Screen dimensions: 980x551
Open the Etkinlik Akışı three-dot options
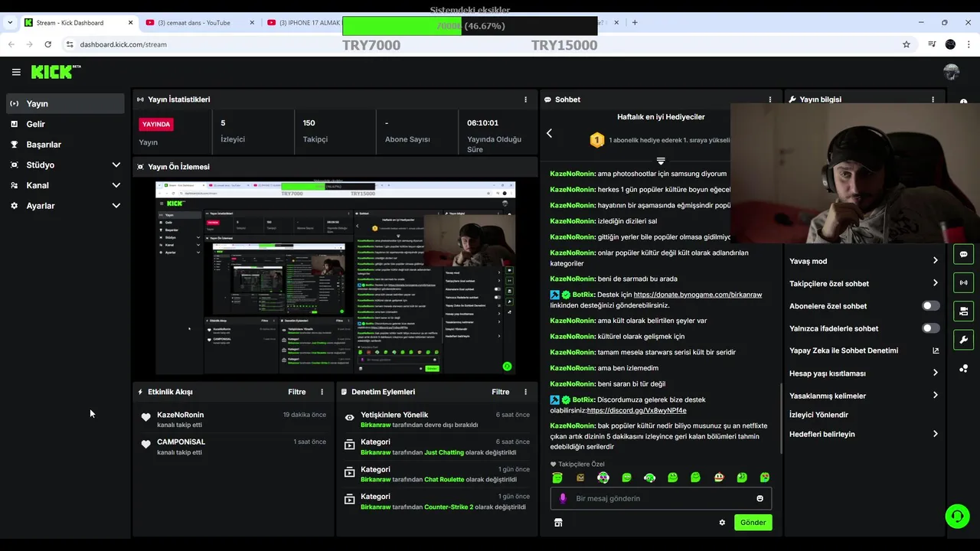tap(322, 392)
